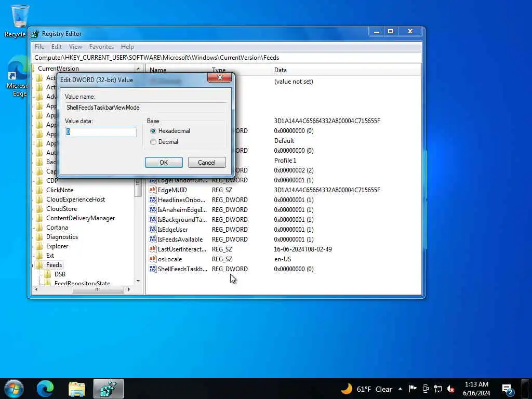Screen dimensions: 532x399
Task: Open the Windows Start button
Action: [14, 389]
